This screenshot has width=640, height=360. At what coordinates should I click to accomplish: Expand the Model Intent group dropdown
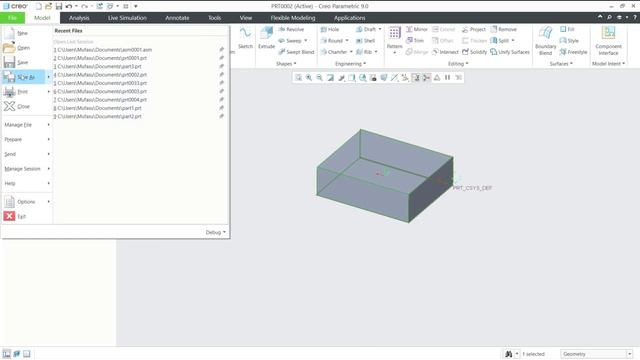tap(608, 64)
